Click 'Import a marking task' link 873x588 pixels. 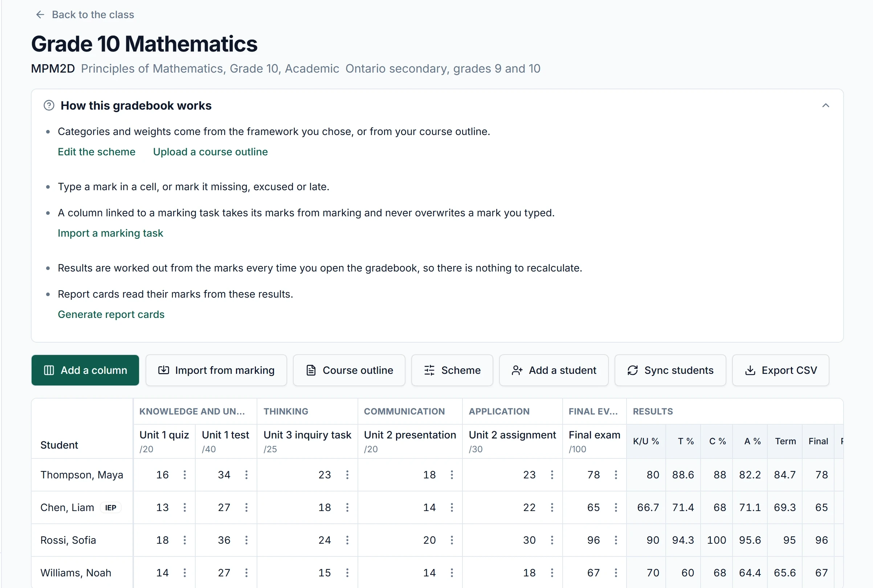coord(110,233)
